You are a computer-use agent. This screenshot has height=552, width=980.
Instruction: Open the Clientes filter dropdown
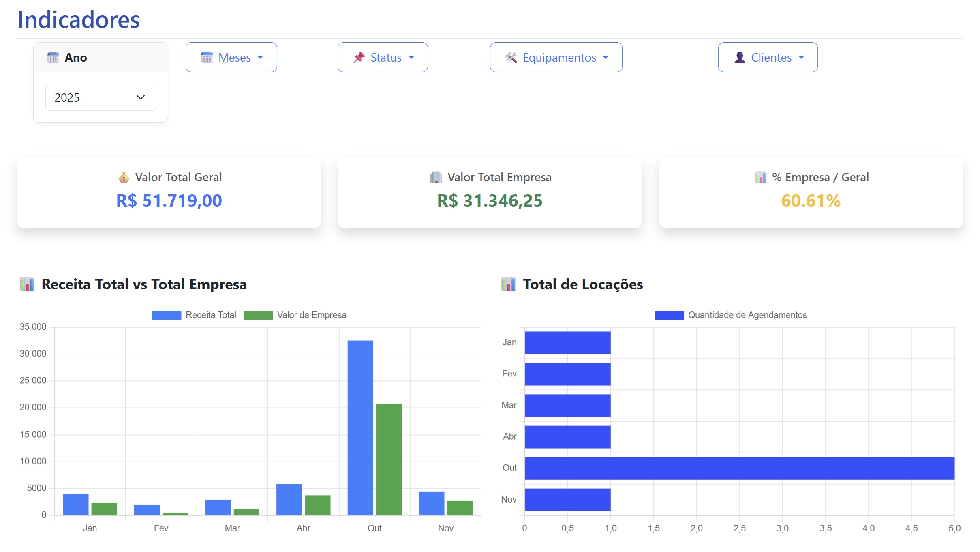(x=768, y=58)
